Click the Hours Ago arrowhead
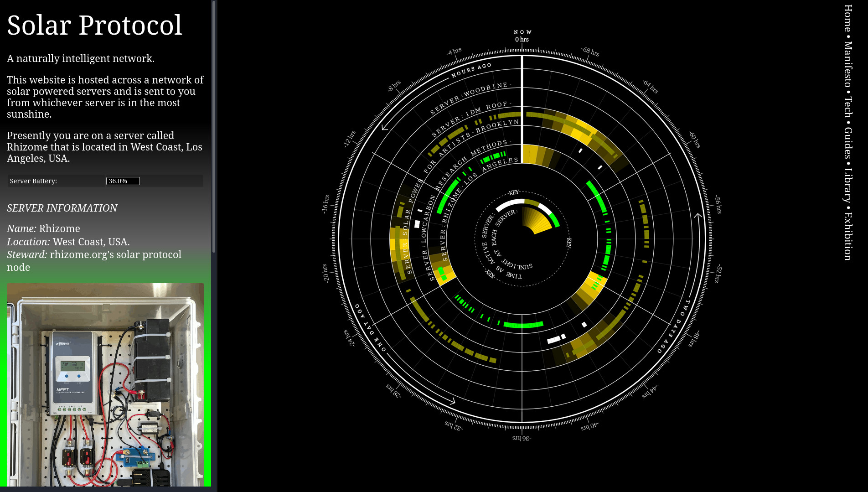The height and width of the screenshot is (492, 868). click(385, 127)
